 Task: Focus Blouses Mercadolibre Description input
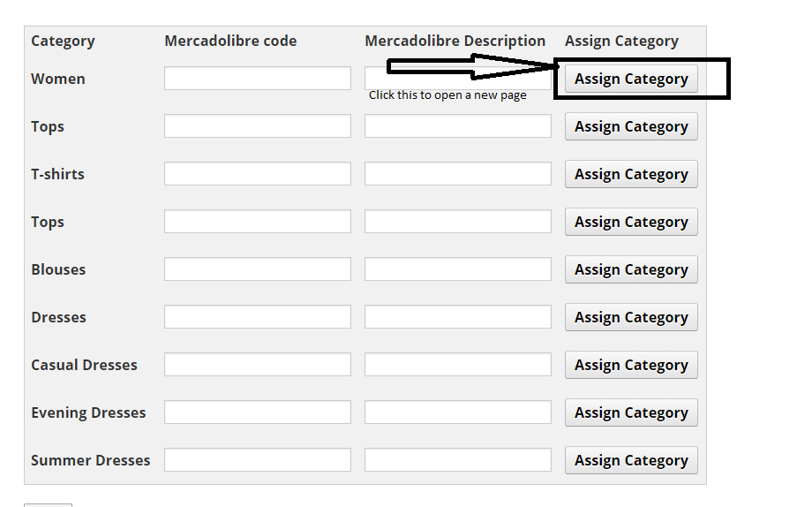(x=458, y=269)
